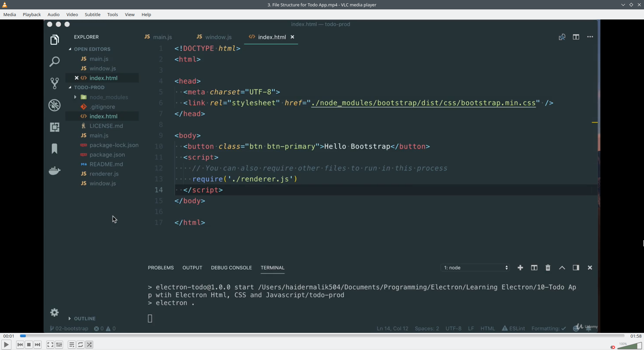The height and width of the screenshot is (350, 644).
Task: Move the panel to the side
Action: [576, 268]
